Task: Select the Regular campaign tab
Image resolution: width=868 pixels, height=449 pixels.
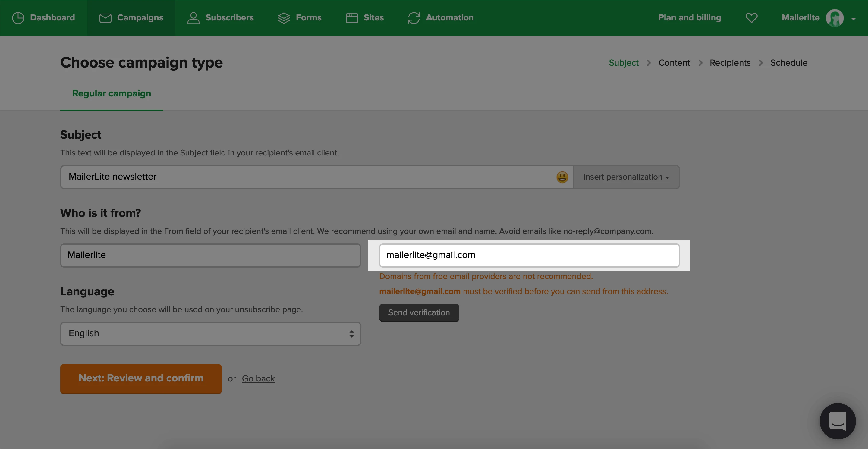Action: click(112, 93)
